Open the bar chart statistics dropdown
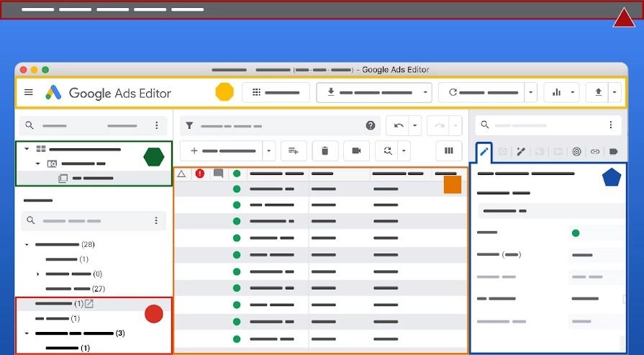Viewport: 644px width, 355px height. (x=561, y=92)
